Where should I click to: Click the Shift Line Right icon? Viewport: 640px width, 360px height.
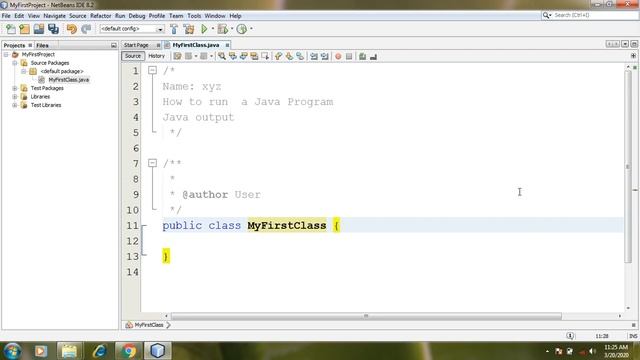point(324,56)
